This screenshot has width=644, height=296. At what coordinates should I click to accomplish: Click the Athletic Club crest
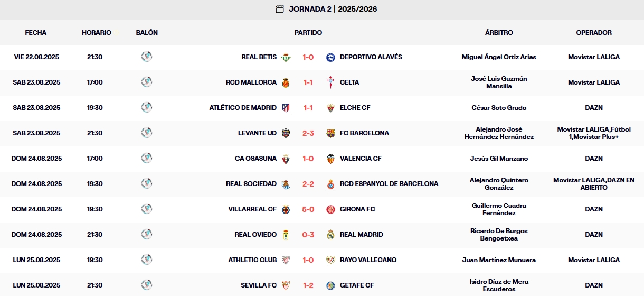click(286, 260)
